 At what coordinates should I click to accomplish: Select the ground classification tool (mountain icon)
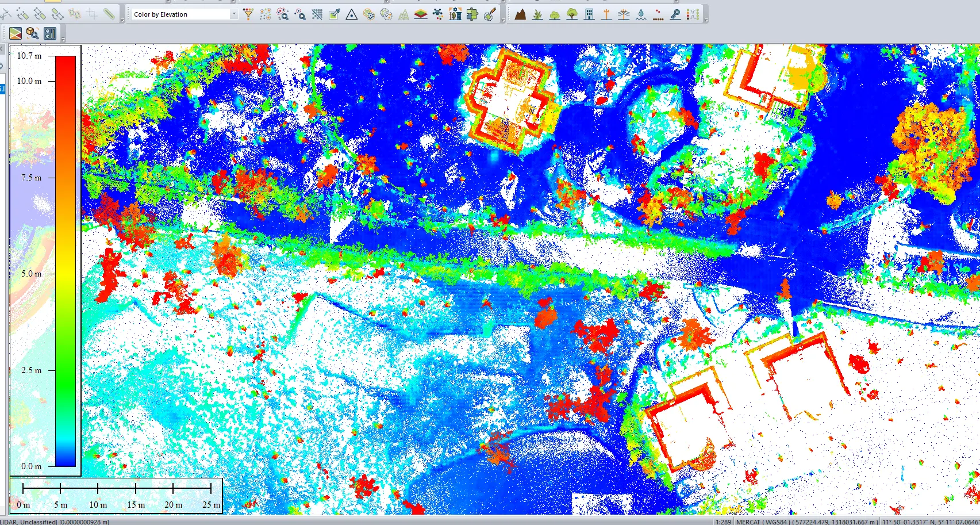pyautogui.click(x=520, y=14)
